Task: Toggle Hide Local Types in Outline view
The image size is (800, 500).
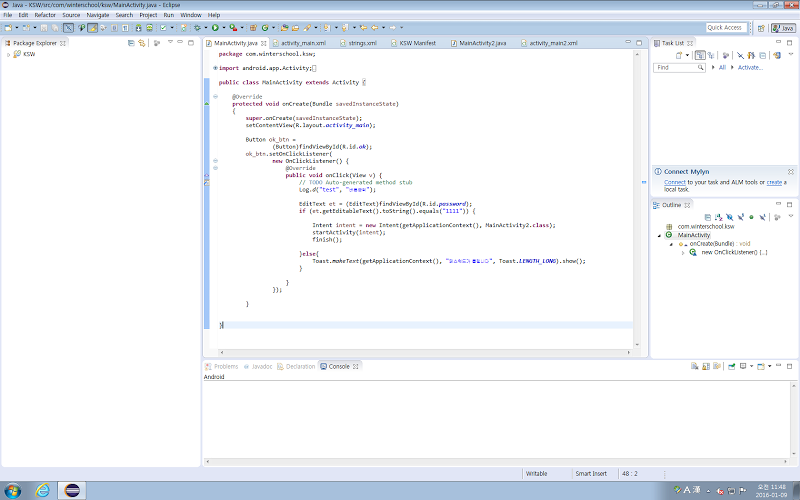Action: click(762, 217)
